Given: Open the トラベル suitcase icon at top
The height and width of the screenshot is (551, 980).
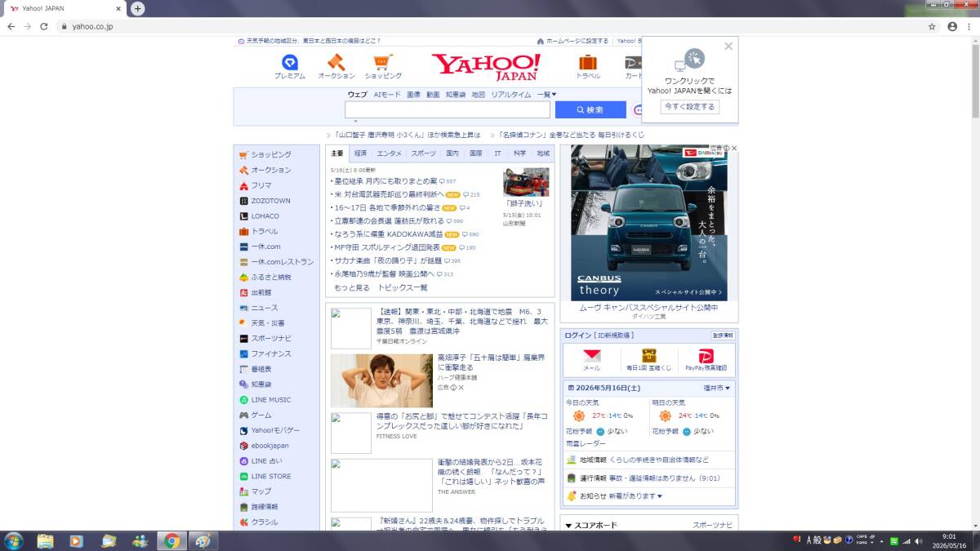Looking at the screenshot, I should 588,63.
